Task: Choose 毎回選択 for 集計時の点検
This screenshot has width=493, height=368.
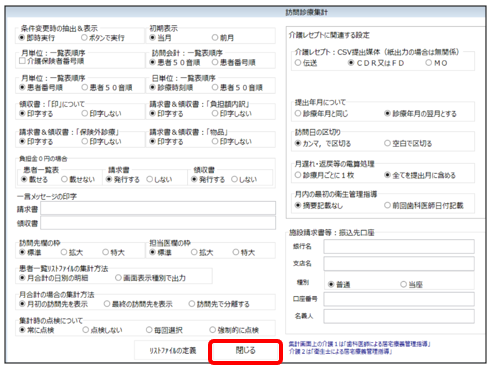Action: click(x=149, y=330)
